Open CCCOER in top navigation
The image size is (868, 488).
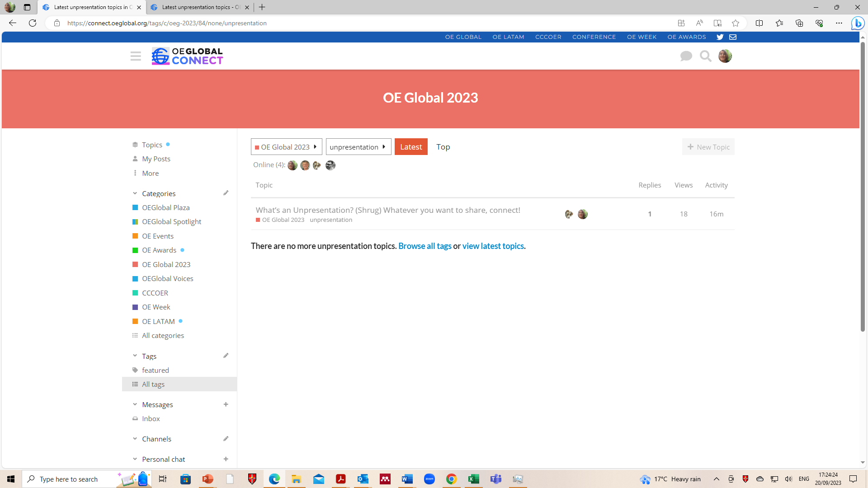[x=548, y=37]
